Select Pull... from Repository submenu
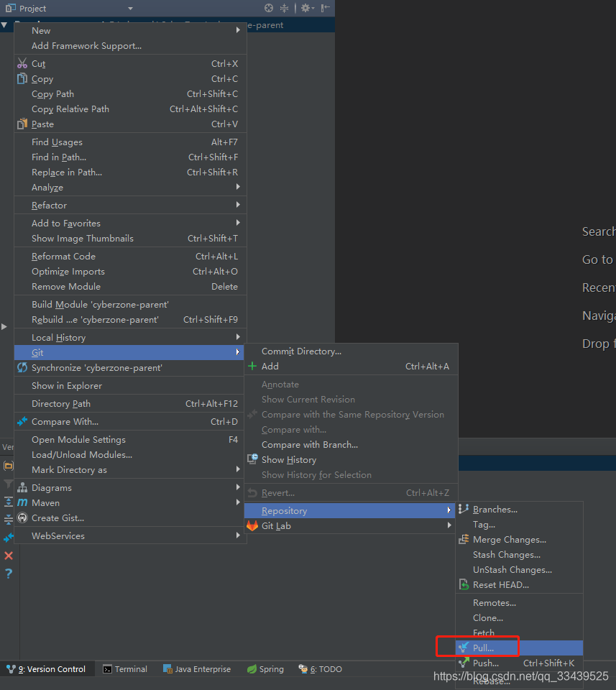Screen dimensions: 616x690 [519, 648]
